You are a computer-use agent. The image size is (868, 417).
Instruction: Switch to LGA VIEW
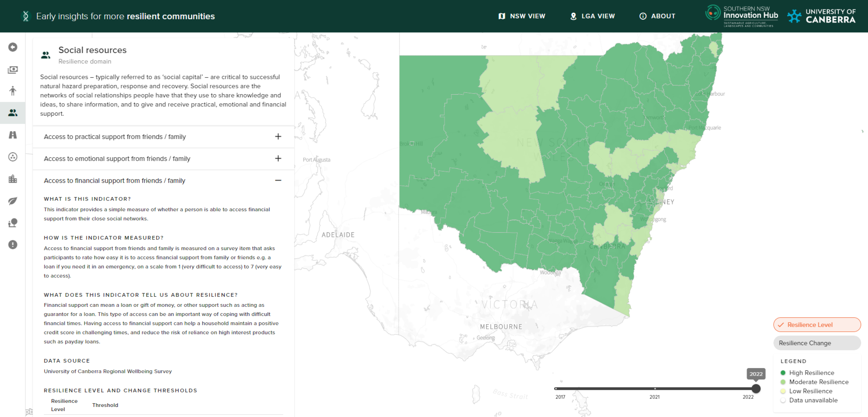(x=592, y=16)
